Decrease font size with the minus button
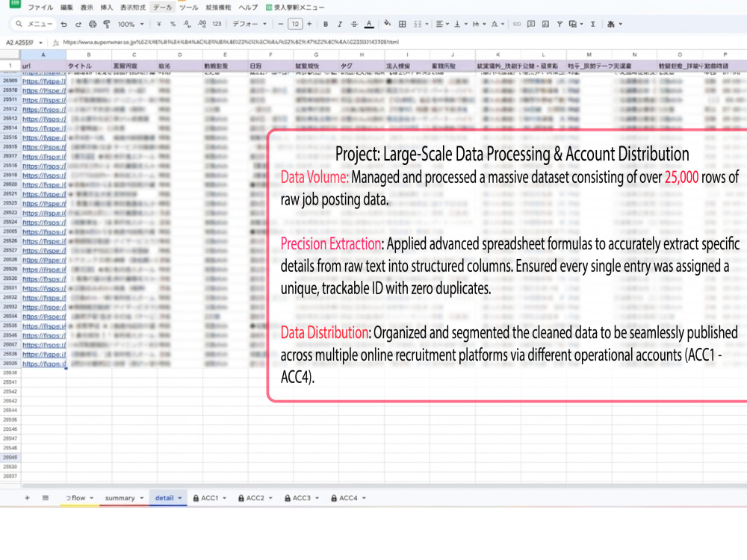747x560 pixels. coord(281,24)
